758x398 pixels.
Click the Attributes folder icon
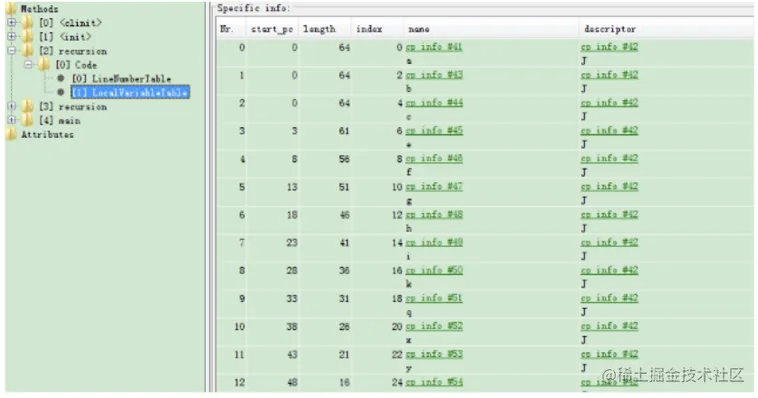click(11, 134)
